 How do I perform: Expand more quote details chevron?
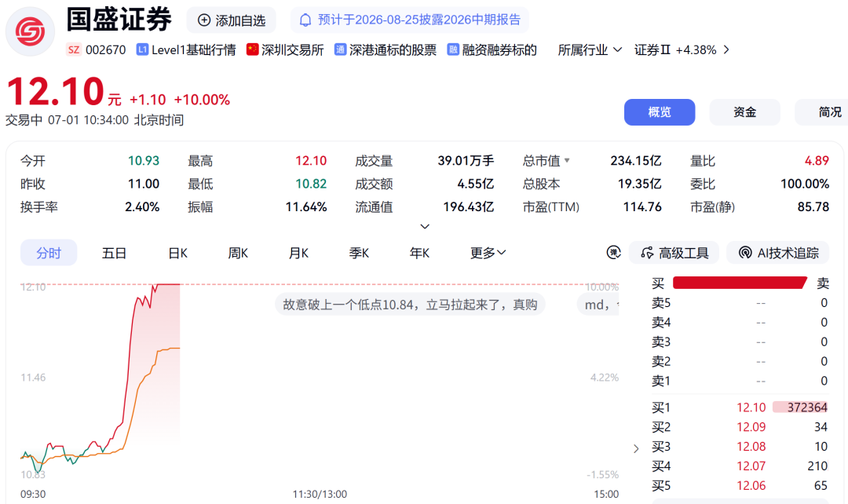click(425, 226)
